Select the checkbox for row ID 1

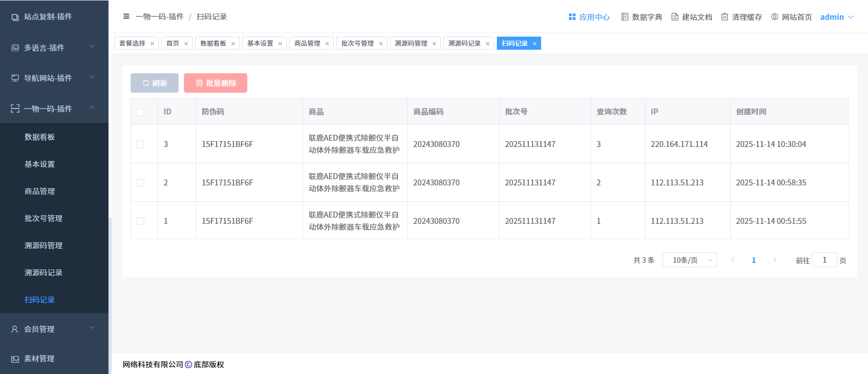(141, 221)
